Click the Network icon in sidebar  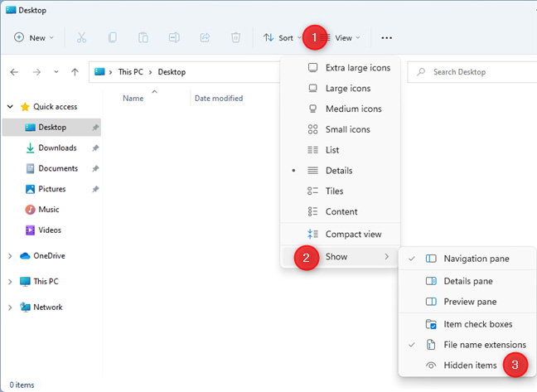pos(25,307)
